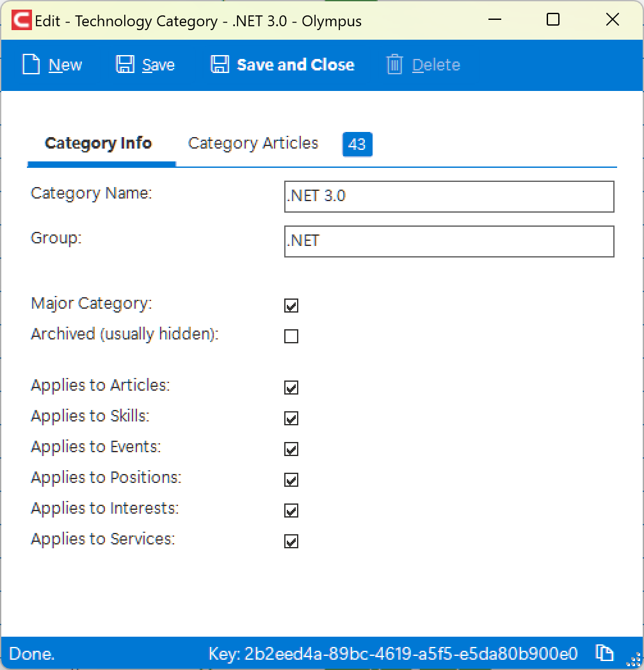Click the Delete trash can icon

click(x=394, y=65)
